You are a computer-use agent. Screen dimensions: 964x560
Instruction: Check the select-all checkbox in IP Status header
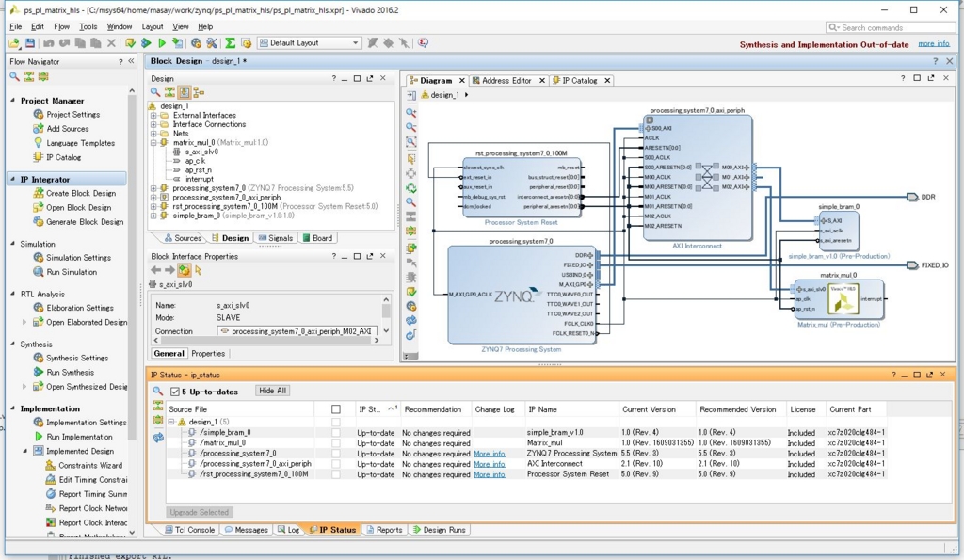336,409
